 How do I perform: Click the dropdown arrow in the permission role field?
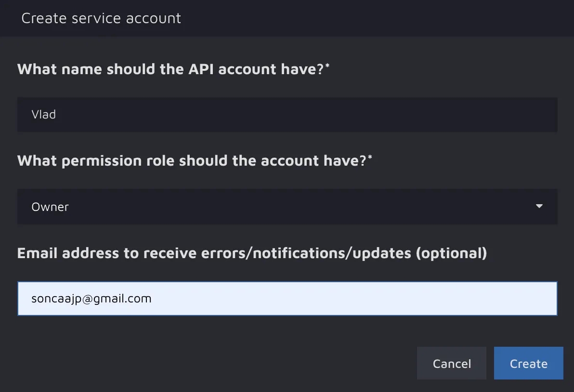point(539,207)
